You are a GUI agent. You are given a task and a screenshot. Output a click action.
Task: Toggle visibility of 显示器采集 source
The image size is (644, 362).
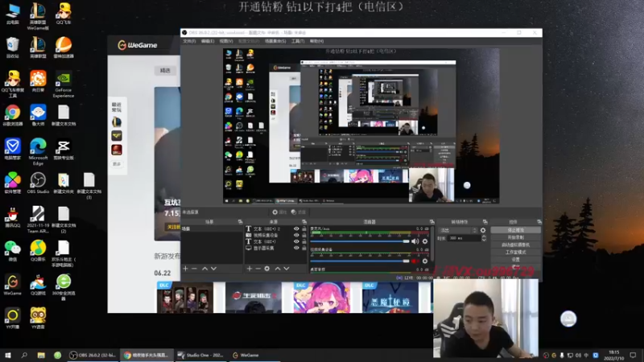(296, 248)
